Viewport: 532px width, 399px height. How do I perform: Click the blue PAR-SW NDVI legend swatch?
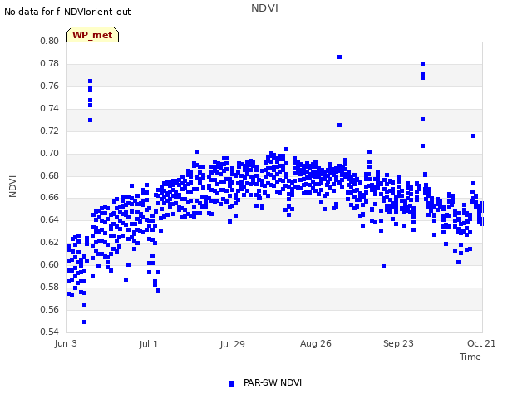coord(231,383)
